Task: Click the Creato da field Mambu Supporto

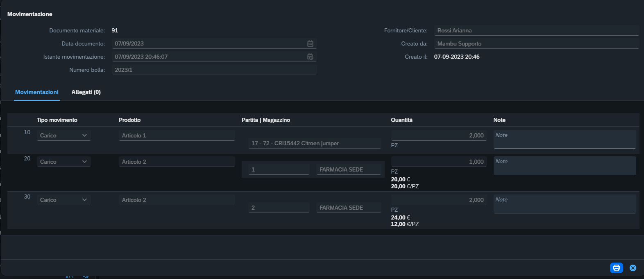Action: 537,43
